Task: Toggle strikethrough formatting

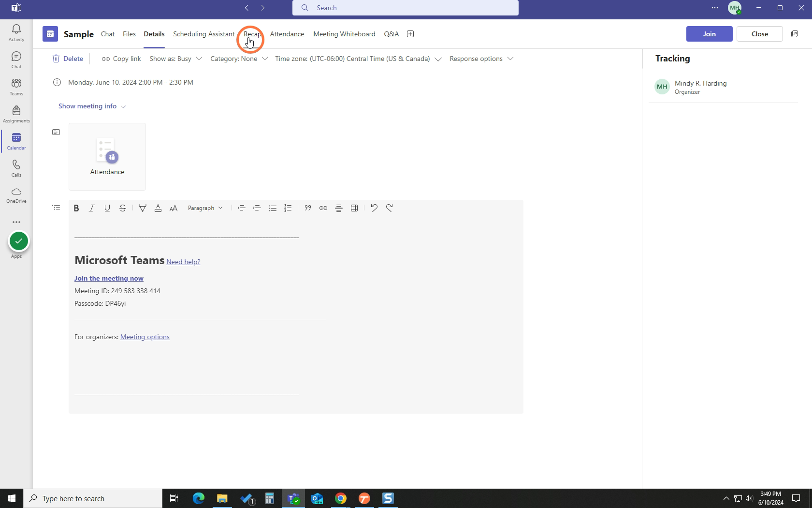Action: (x=123, y=208)
